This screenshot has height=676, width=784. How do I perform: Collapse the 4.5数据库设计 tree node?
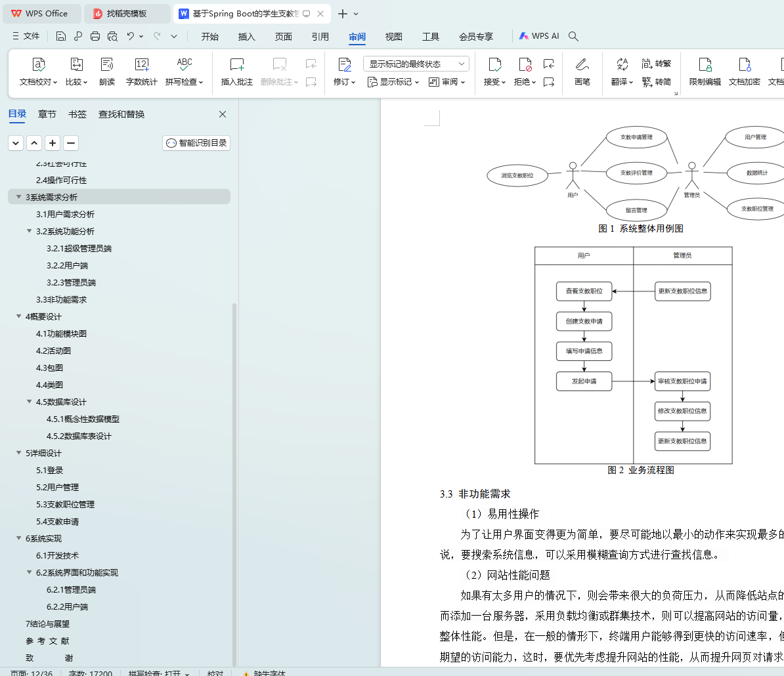(x=30, y=402)
